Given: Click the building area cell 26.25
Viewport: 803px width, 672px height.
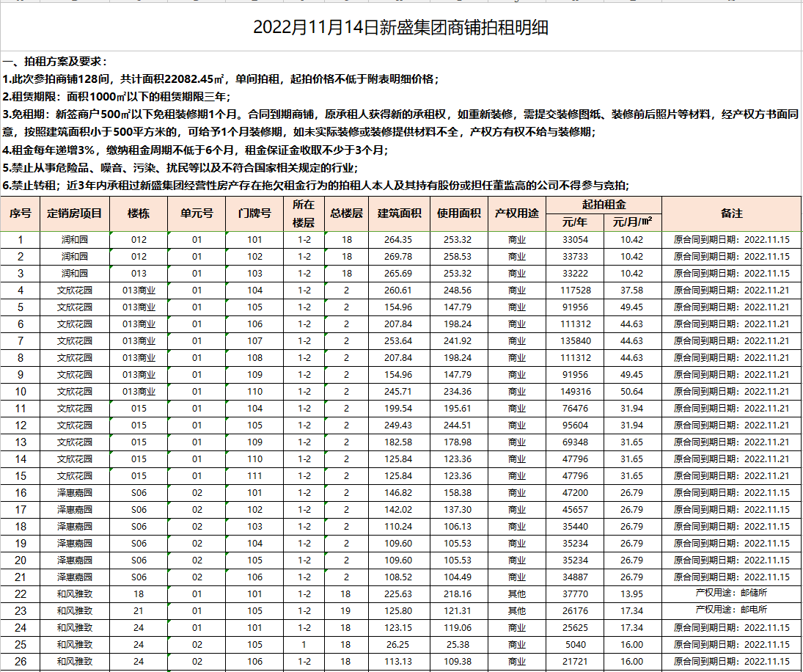Looking at the screenshot, I should pyautogui.click(x=399, y=644).
